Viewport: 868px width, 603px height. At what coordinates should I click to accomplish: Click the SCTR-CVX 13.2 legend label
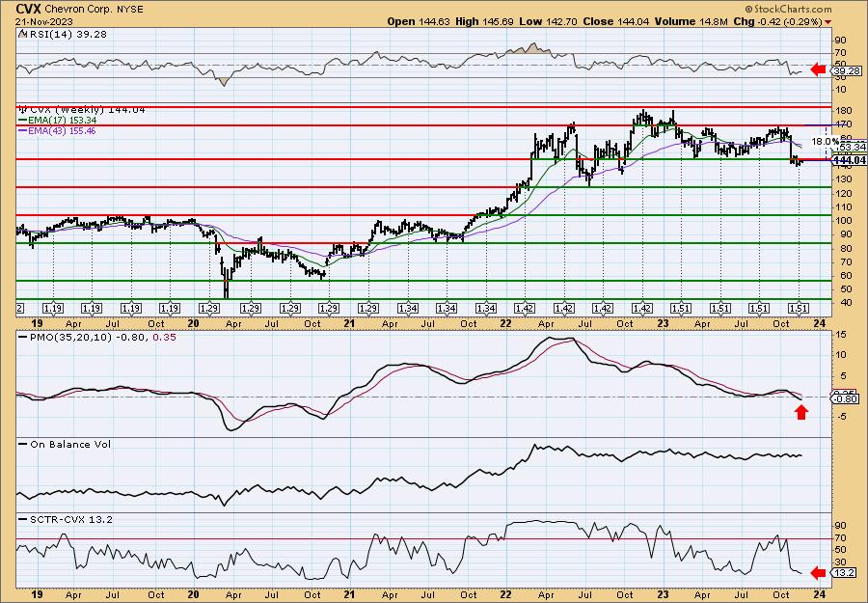69,519
